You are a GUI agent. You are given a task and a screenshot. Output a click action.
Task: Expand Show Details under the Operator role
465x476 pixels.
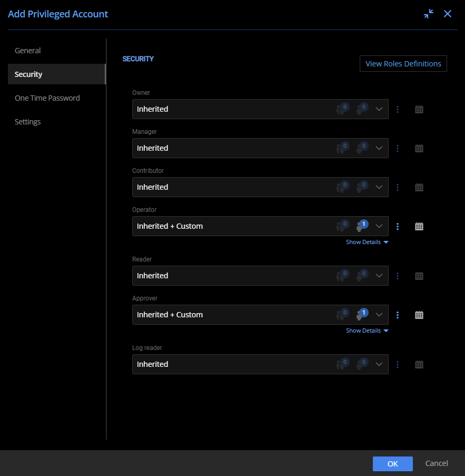pos(367,242)
